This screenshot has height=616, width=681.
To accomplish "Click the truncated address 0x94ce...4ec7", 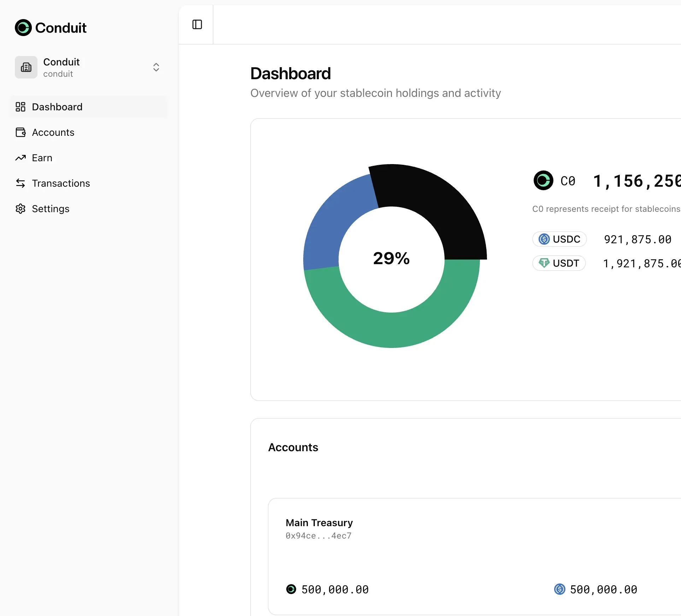I will point(318,536).
